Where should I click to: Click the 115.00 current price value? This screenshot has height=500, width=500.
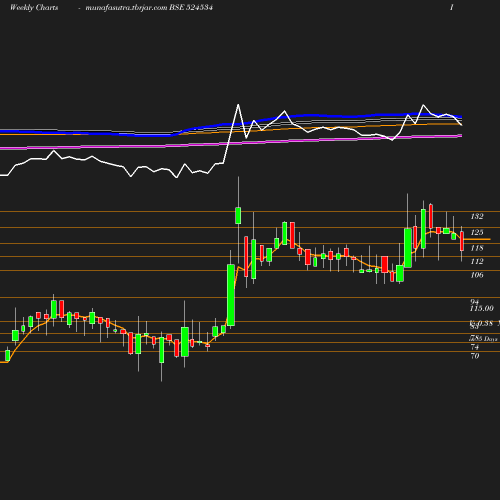[x=482, y=308]
